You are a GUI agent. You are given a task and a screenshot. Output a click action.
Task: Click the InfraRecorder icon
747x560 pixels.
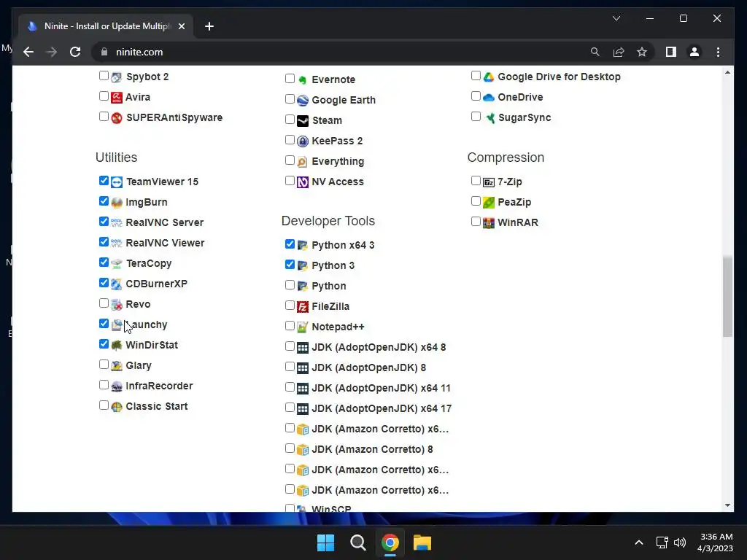point(117,386)
